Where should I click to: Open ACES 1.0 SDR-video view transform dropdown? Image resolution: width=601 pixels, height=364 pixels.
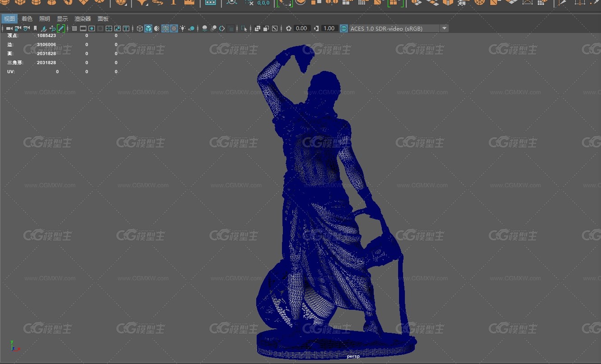tap(399, 28)
